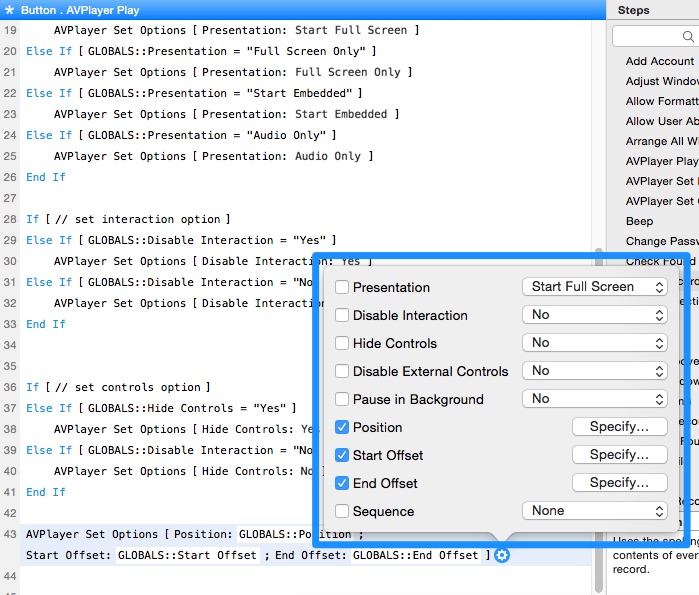Select script line 23 Start Embedded step

coord(226,114)
